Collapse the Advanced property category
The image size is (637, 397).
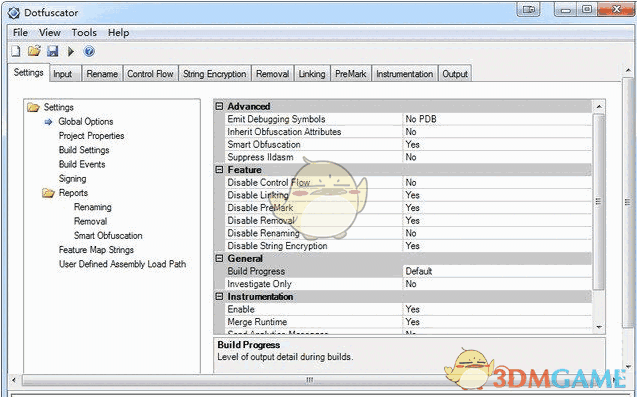coord(219,106)
